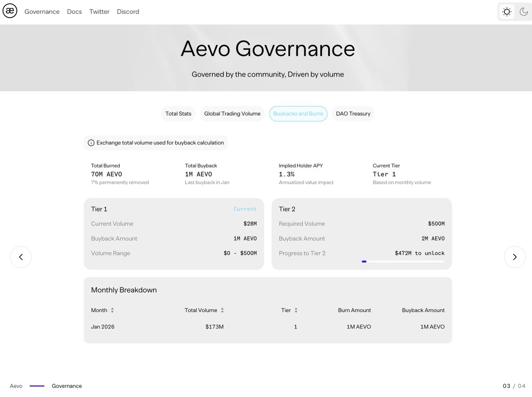
Task: Click the 2M AEVO Buyback Amount value
Action: tap(433, 238)
